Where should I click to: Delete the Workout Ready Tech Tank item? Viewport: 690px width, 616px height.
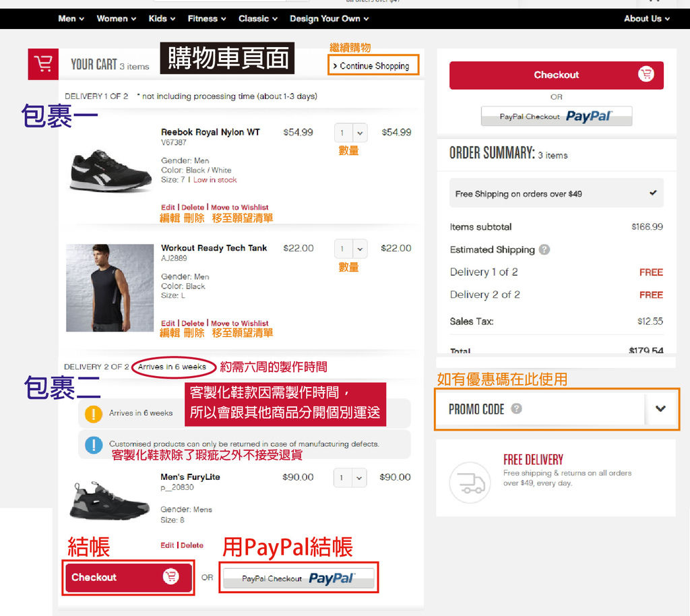pyautogui.click(x=193, y=324)
